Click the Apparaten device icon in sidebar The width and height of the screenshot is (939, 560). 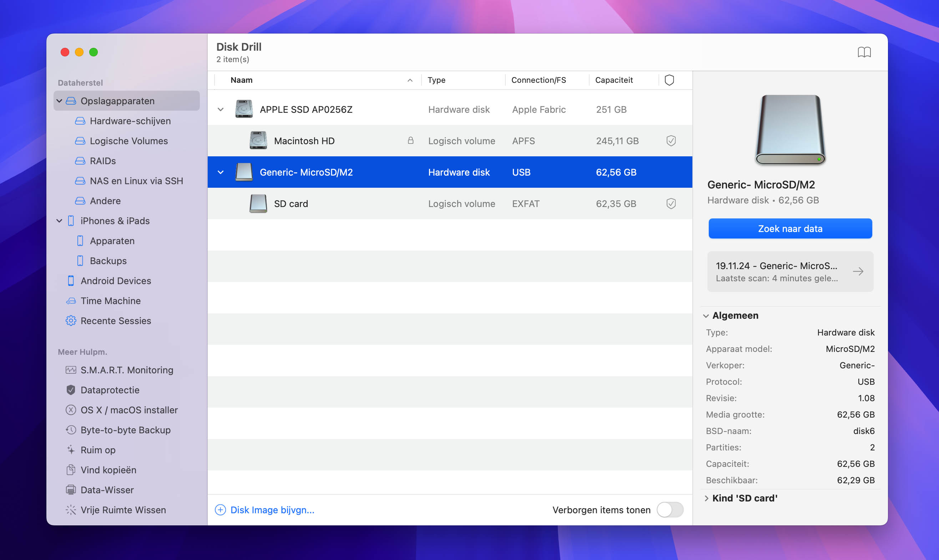pyautogui.click(x=80, y=241)
